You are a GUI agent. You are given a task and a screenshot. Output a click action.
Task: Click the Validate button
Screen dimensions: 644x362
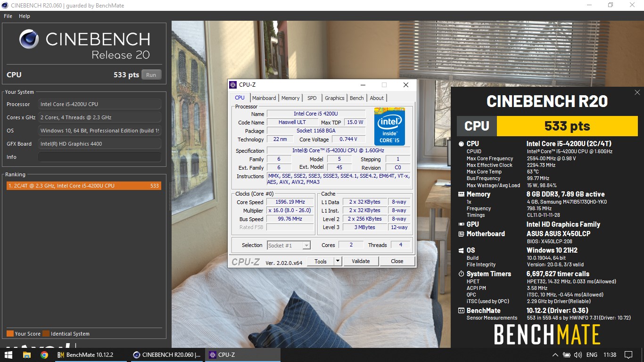(361, 261)
